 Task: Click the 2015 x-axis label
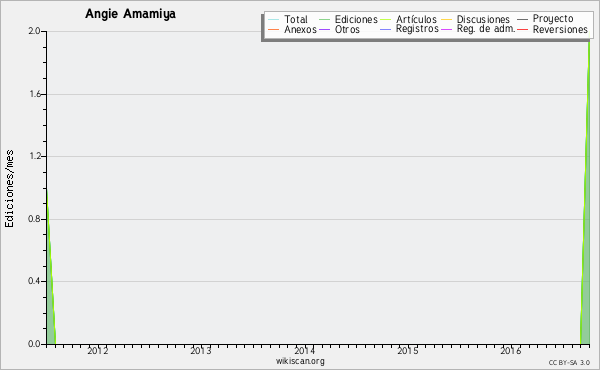click(408, 350)
